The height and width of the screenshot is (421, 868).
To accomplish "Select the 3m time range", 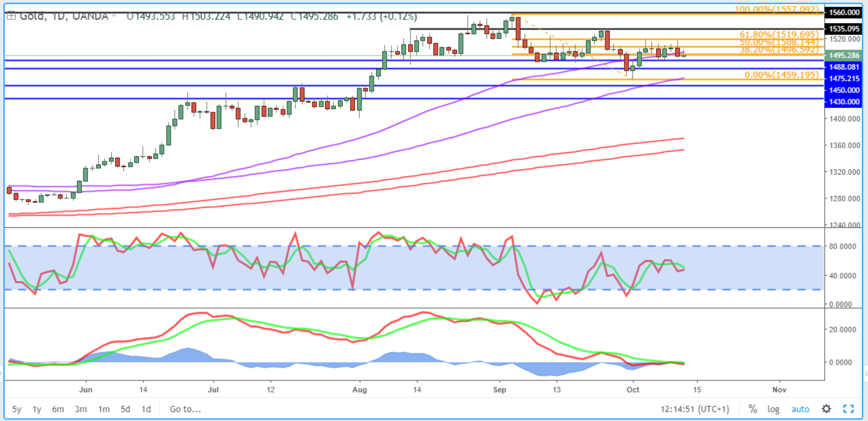I will [x=81, y=409].
